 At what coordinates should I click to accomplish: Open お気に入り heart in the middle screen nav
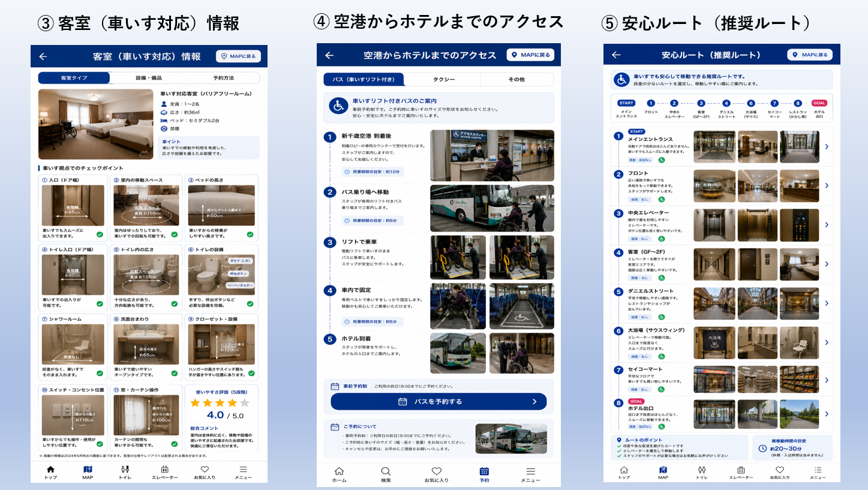click(x=436, y=471)
